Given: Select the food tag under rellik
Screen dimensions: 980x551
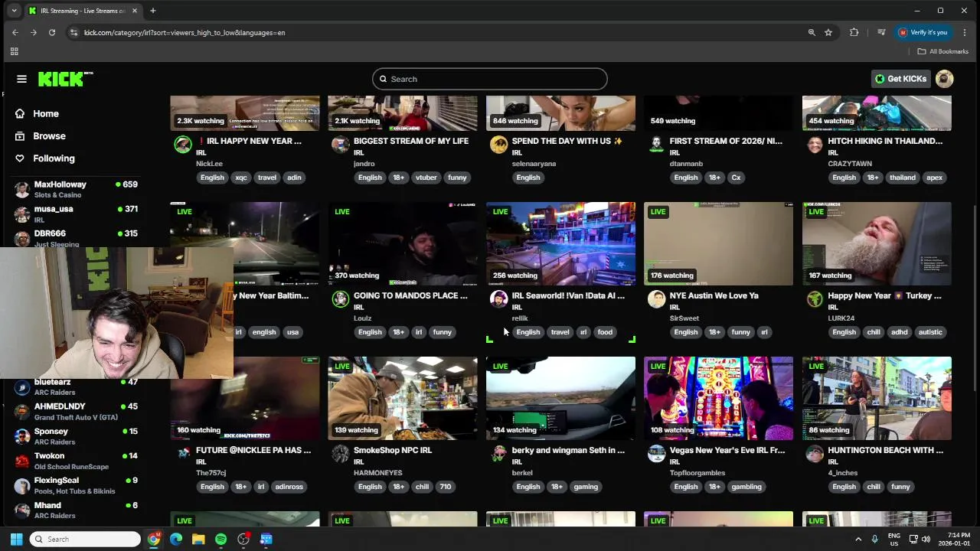Looking at the screenshot, I should point(605,332).
